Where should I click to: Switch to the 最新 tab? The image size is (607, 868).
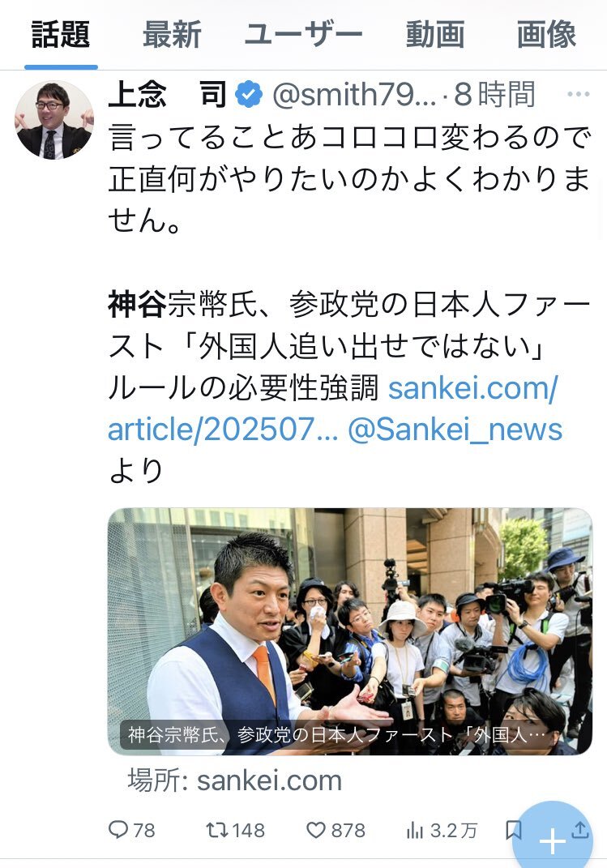click(172, 34)
